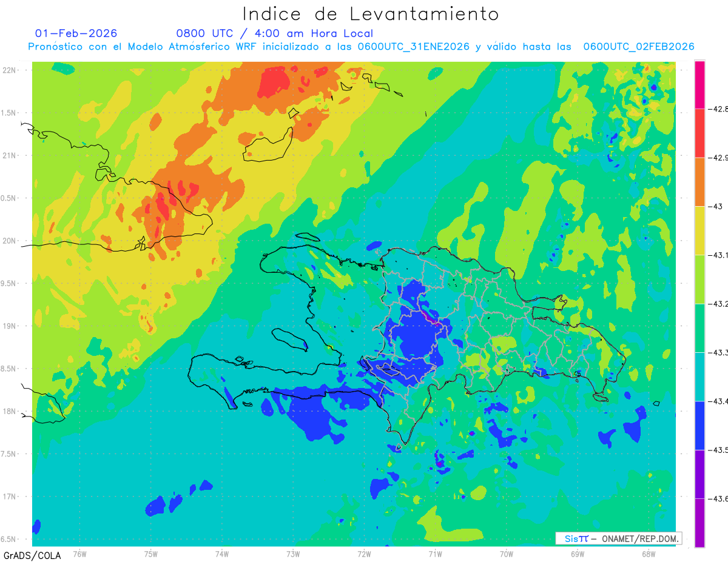Click the latitude label "17N"
The height and width of the screenshot is (562, 728).
coord(10,497)
